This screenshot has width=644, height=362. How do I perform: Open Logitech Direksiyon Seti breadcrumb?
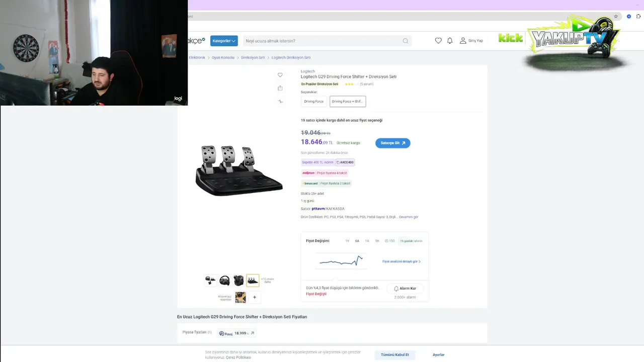pos(291,58)
